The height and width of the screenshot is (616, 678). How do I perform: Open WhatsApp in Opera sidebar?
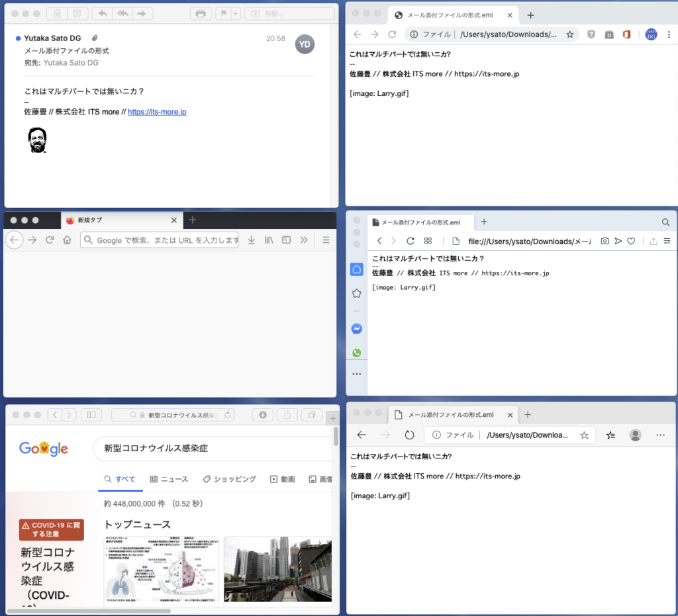[356, 353]
